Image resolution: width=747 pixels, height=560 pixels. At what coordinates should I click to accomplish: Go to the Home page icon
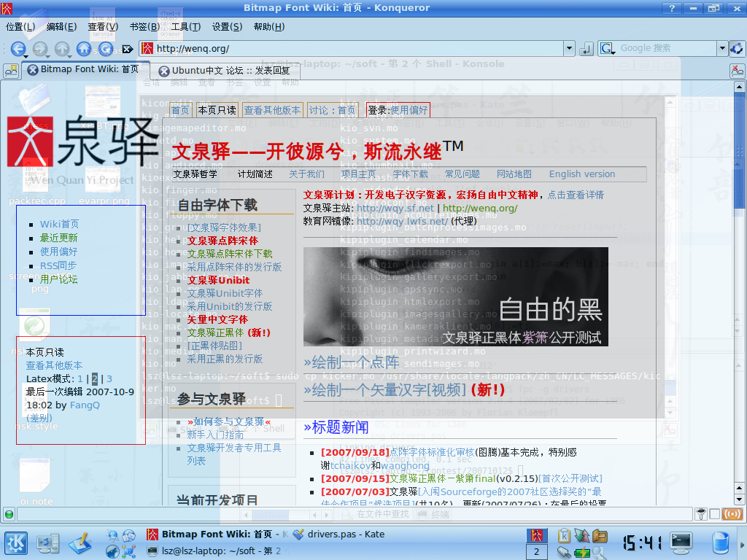point(84,48)
